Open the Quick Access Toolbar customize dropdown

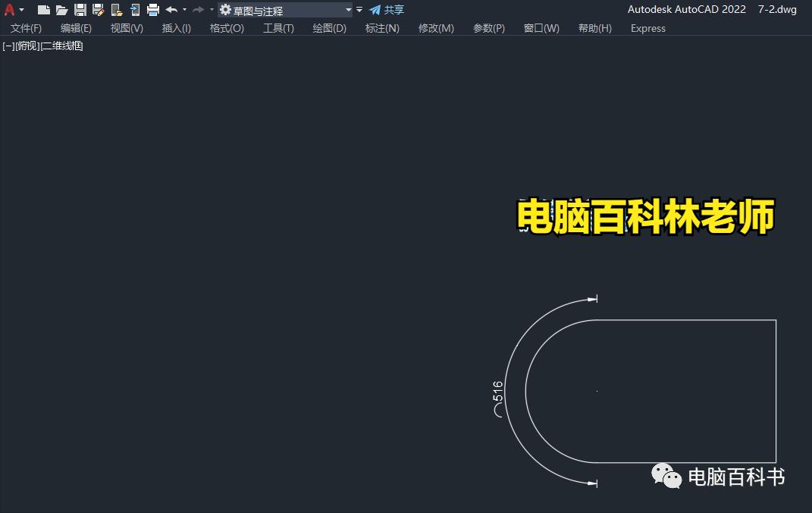coord(358,9)
